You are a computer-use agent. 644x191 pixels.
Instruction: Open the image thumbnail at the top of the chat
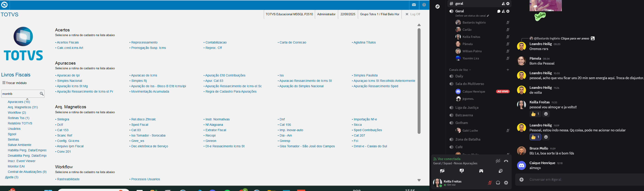point(545,6)
